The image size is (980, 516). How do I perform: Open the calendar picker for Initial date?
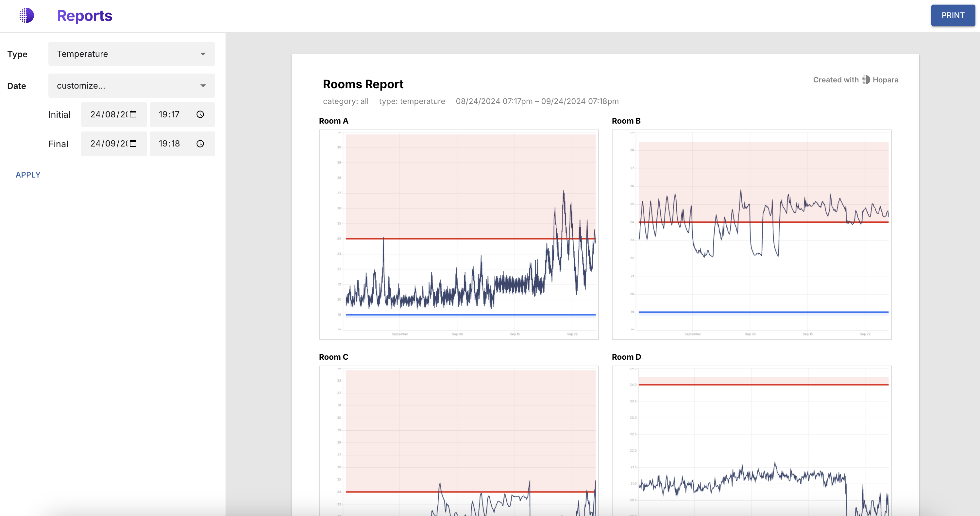pos(133,114)
